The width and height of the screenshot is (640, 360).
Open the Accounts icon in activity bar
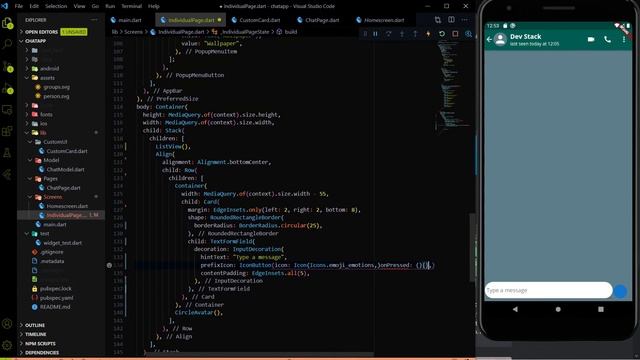coord(7,324)
